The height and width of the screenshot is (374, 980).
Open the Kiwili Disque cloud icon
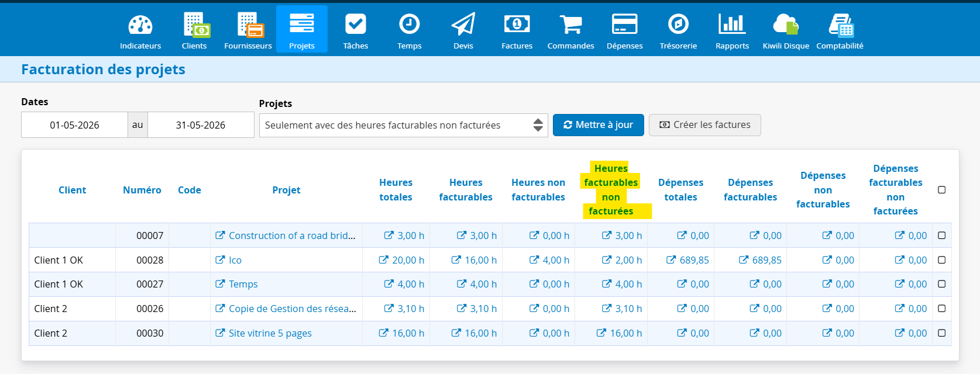pos(786,25)
